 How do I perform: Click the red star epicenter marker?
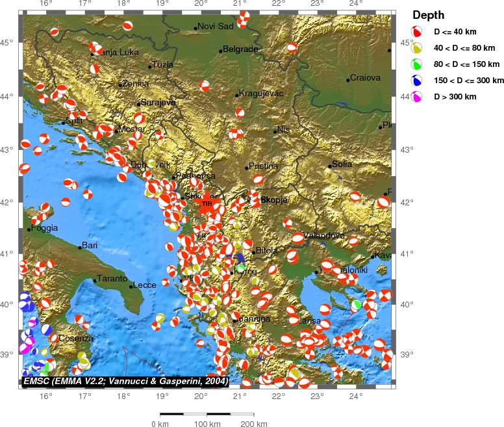tap(207, 204)
